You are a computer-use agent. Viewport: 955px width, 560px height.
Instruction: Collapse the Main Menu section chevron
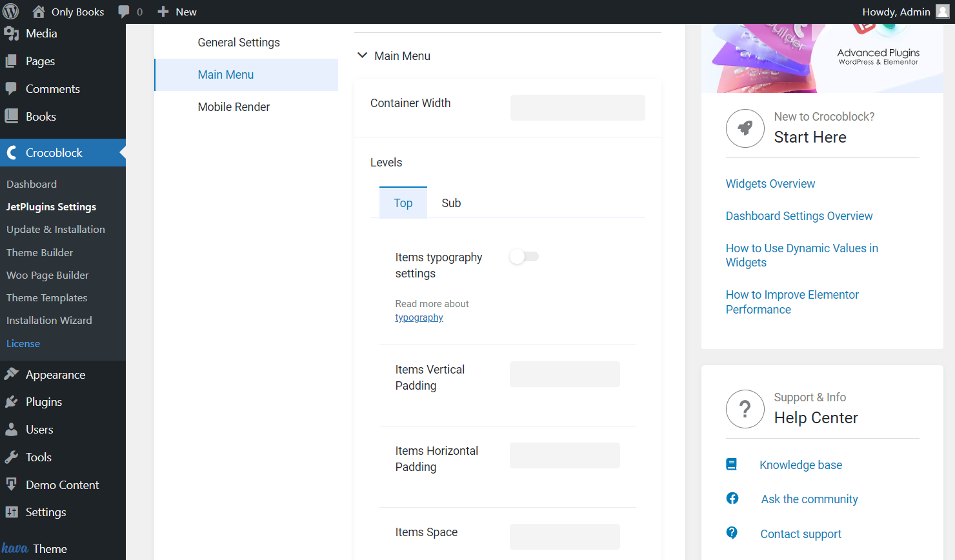363,55
